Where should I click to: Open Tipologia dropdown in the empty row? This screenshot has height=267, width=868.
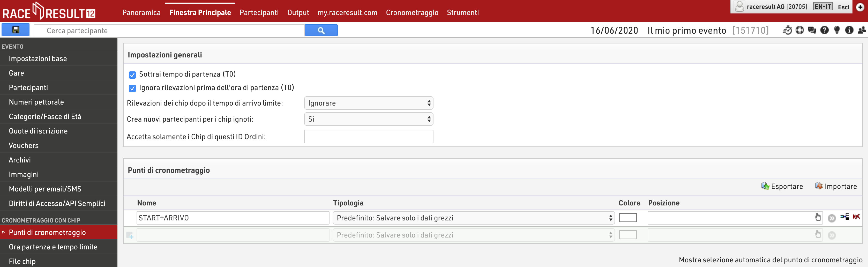coord(473,235)
